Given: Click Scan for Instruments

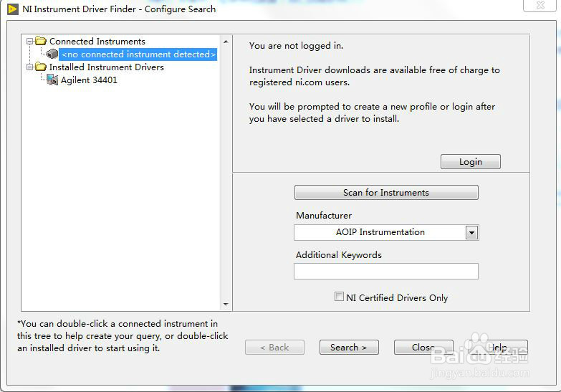Looking at the screenshot, I should (386, 193).
